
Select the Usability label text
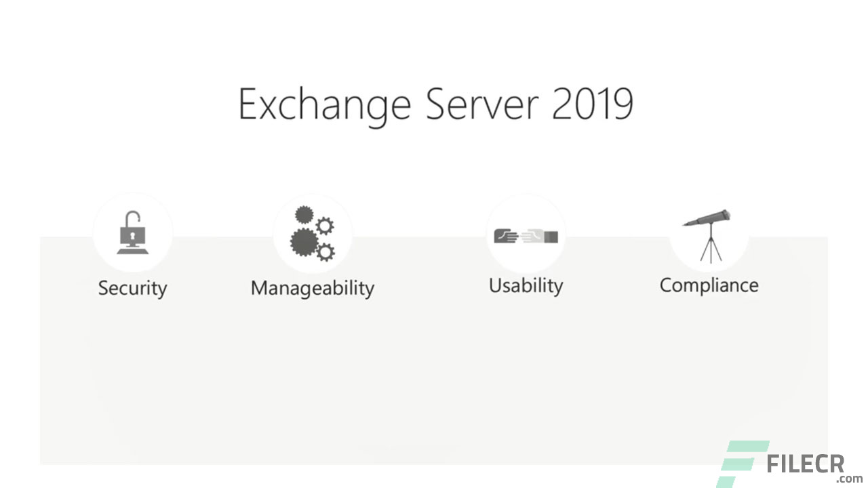(526, 285)
